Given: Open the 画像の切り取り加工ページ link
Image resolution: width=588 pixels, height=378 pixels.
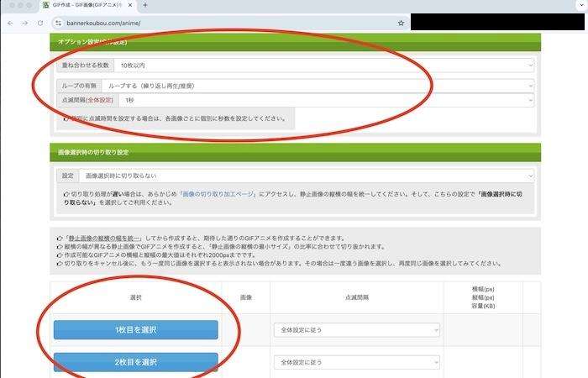Looking at the screenshot, I should (x=218, y=194).
